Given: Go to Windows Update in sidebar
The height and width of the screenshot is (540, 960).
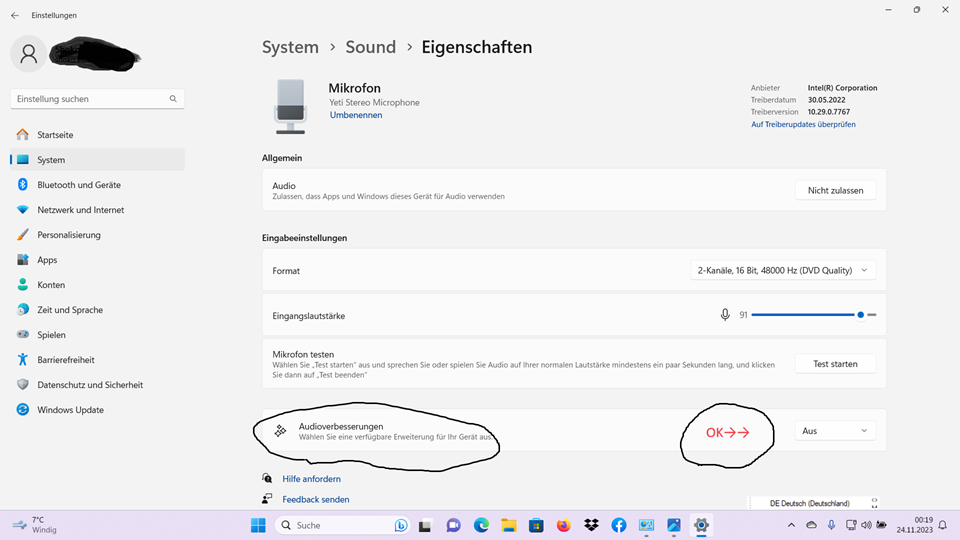Looking at the screenshot, I should pos(70,410).
